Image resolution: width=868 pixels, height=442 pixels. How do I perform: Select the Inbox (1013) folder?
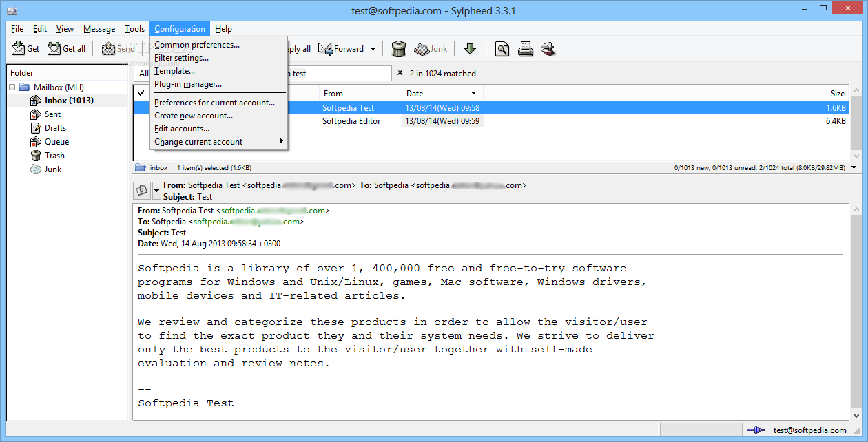(69, 101)
